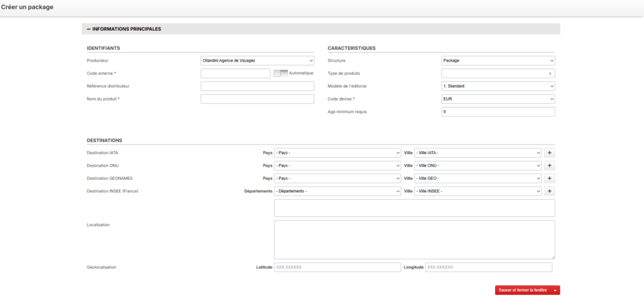Screen dimensions: 644x308
Task: Toggle the Automatique code switch
Action: pyautogui.click(x=280, y=74)
